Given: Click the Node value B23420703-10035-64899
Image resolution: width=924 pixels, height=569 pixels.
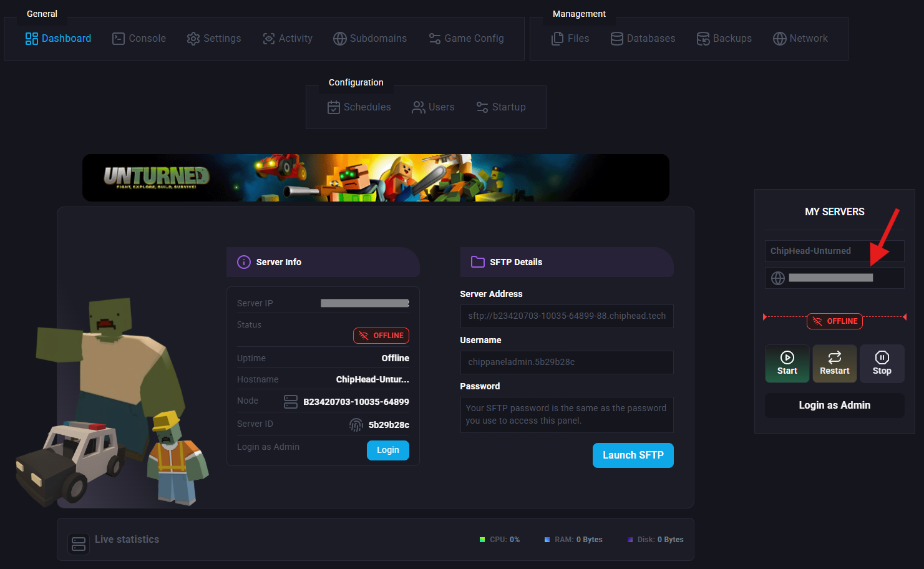Looking at the screenshot, I should [356, 402].
